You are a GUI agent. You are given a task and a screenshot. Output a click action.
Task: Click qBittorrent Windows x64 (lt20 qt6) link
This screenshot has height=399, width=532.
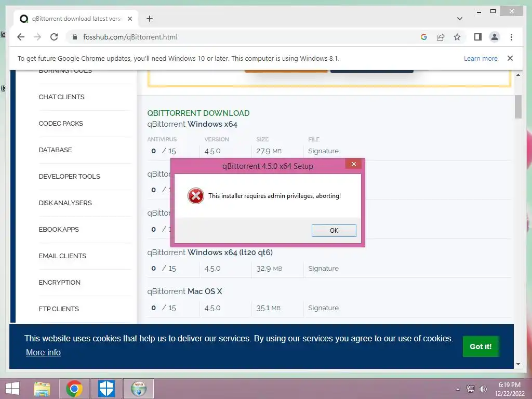click(x=210, y=252)
